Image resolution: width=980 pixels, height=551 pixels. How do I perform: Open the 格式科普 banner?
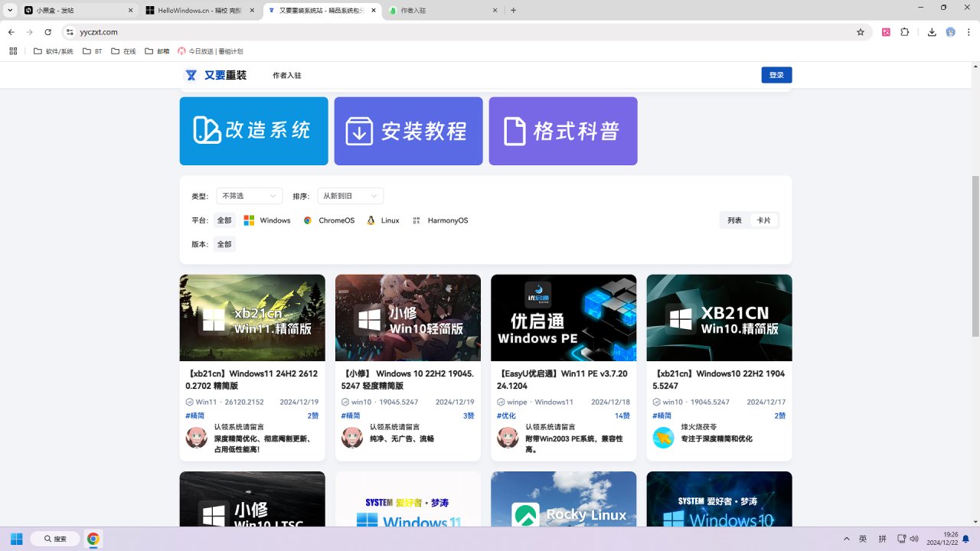(563, 131)
